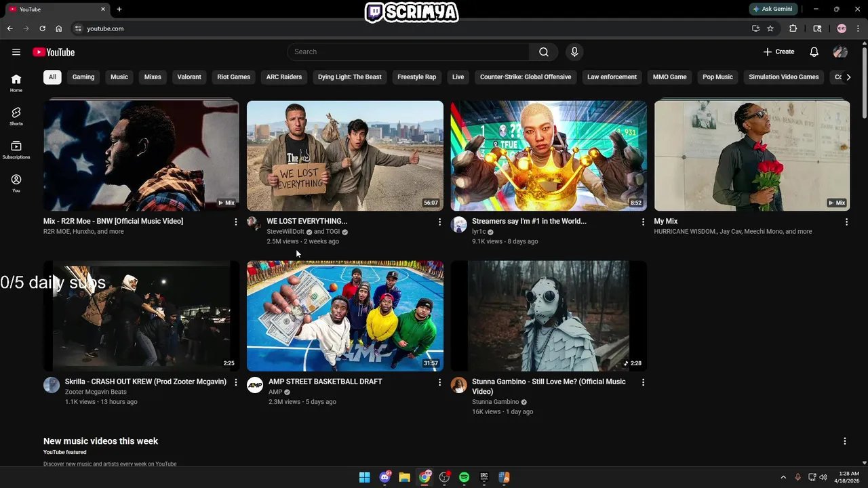Open title Mix - R2R Moe - BNW
This screenshot has width=868, height=488.
(113, 221)
